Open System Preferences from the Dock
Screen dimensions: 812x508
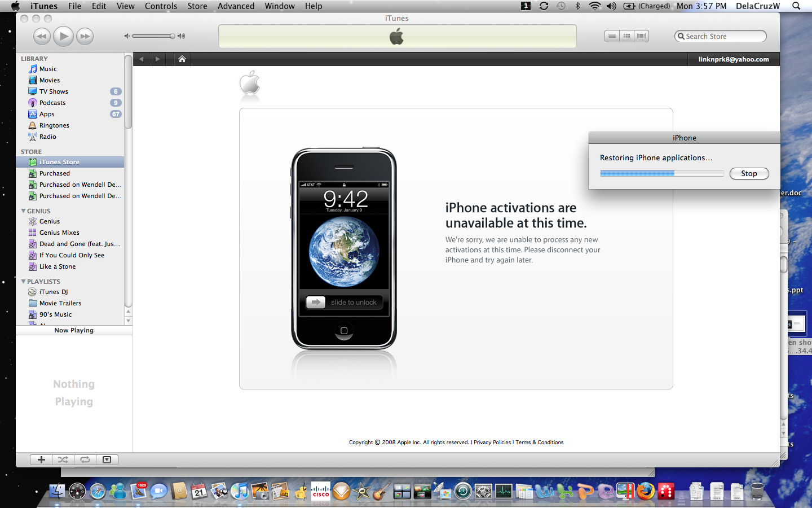(483, 492)
